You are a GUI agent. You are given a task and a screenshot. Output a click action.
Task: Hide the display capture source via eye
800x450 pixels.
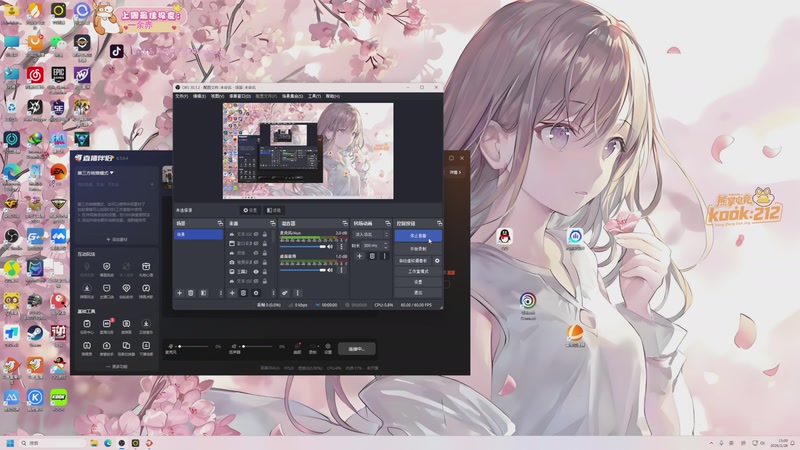point(256,271)
